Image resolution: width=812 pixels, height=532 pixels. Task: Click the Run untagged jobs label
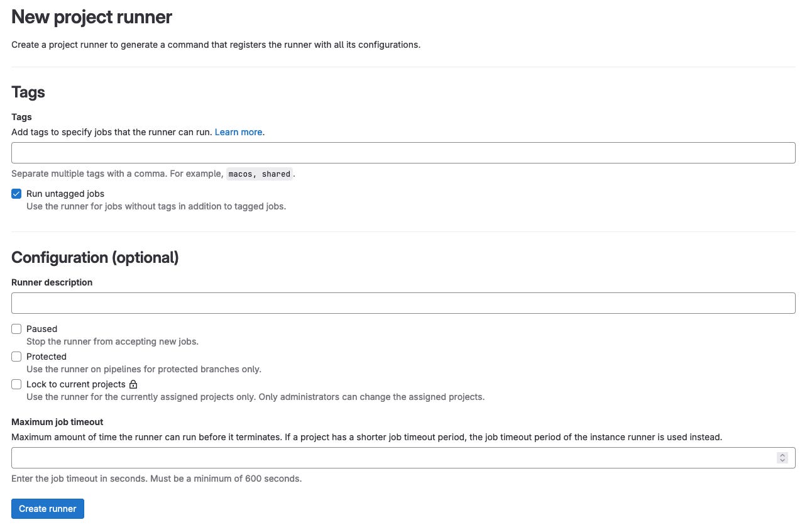coord(65,194)
